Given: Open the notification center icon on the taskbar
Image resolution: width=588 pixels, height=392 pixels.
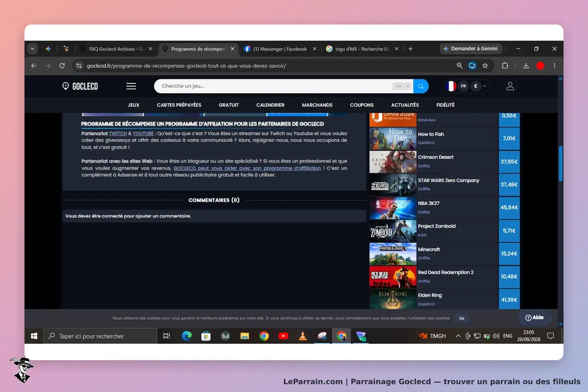Looking at the screenshot, I should 550,336.
